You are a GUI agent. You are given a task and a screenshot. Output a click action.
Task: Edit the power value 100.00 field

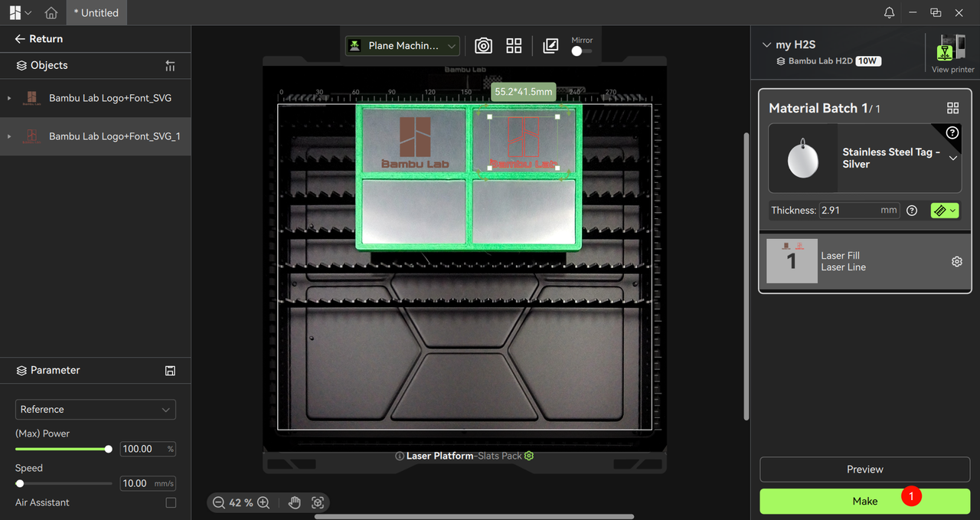coord(148,450)
